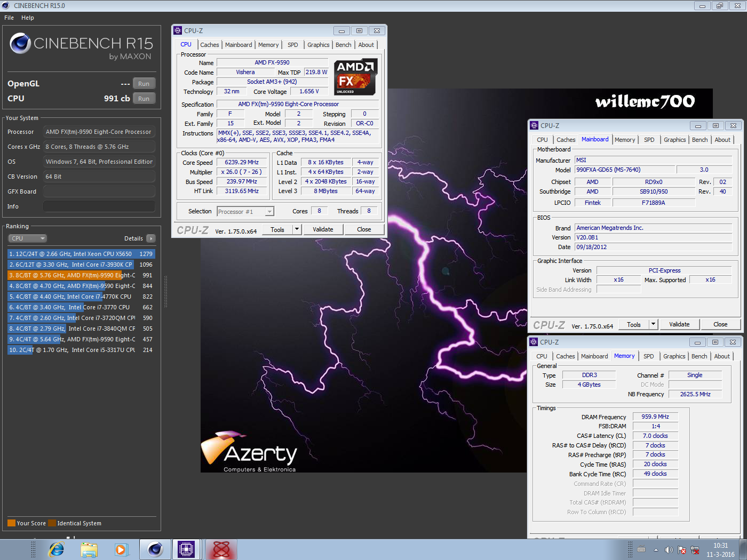
Task: Open the Tools arrow in CPU window
Action: coord(297,229)
